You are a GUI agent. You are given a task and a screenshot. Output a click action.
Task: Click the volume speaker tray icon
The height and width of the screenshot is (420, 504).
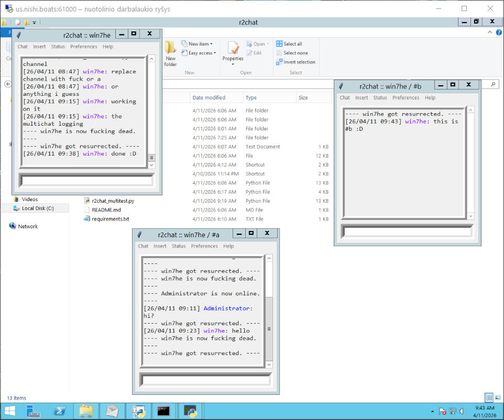[463, 411]
